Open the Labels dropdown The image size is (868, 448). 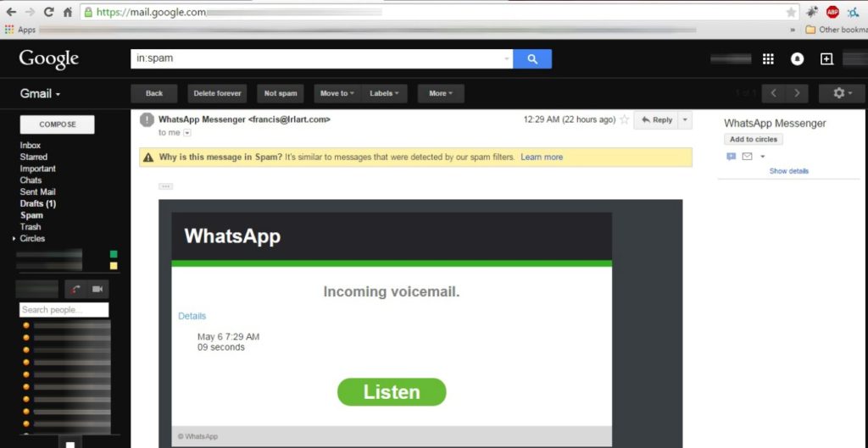point(385,93)
